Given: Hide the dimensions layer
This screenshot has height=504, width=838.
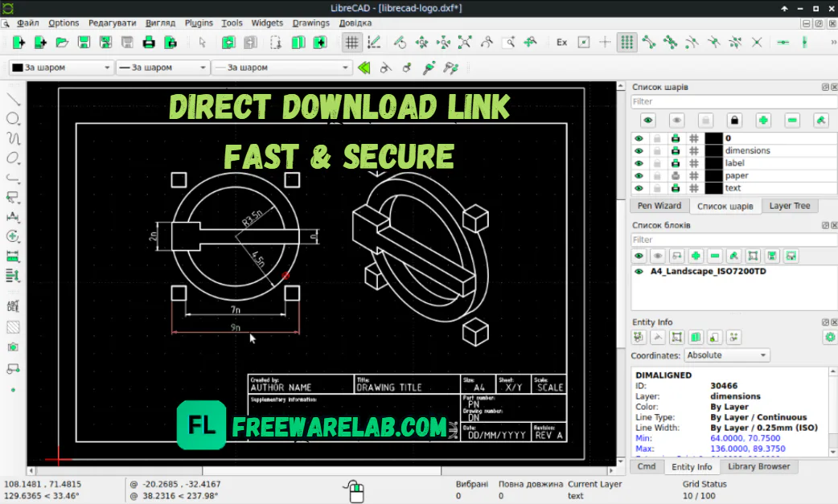Looking at the screenshot, I should pyautogui.click(x=639, y=150).
